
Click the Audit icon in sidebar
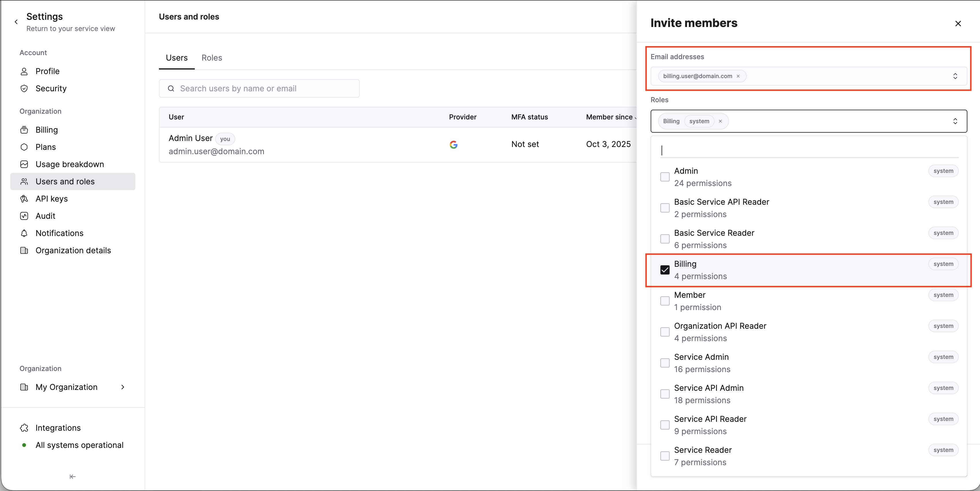coord(24,216)
